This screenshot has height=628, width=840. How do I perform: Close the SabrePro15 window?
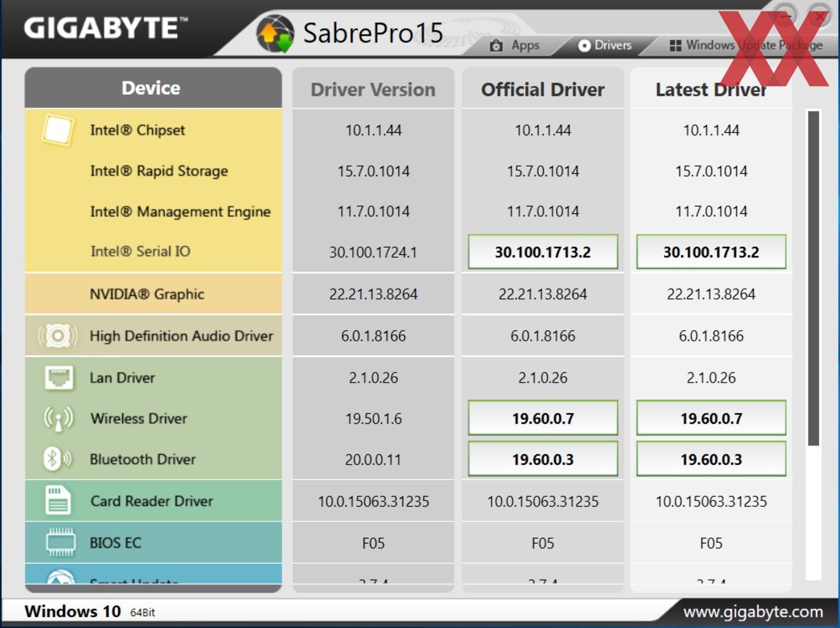(820, 17)
